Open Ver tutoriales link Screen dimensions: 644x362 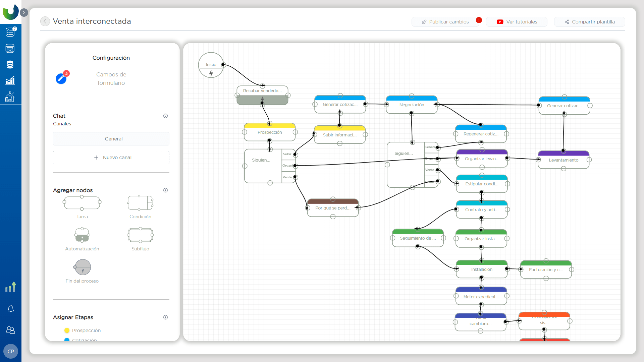point(517,22)
